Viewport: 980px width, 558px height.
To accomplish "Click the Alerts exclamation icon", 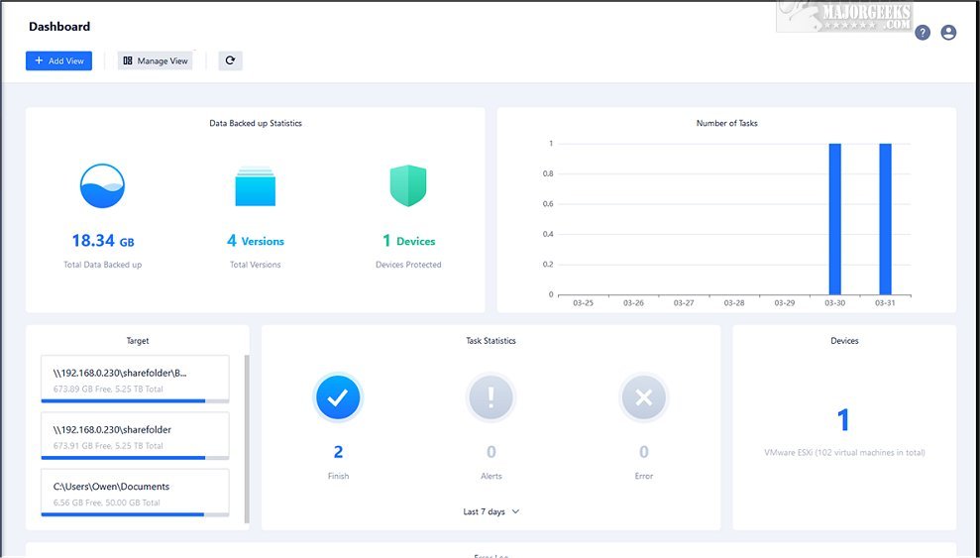I will click(490, 397).
